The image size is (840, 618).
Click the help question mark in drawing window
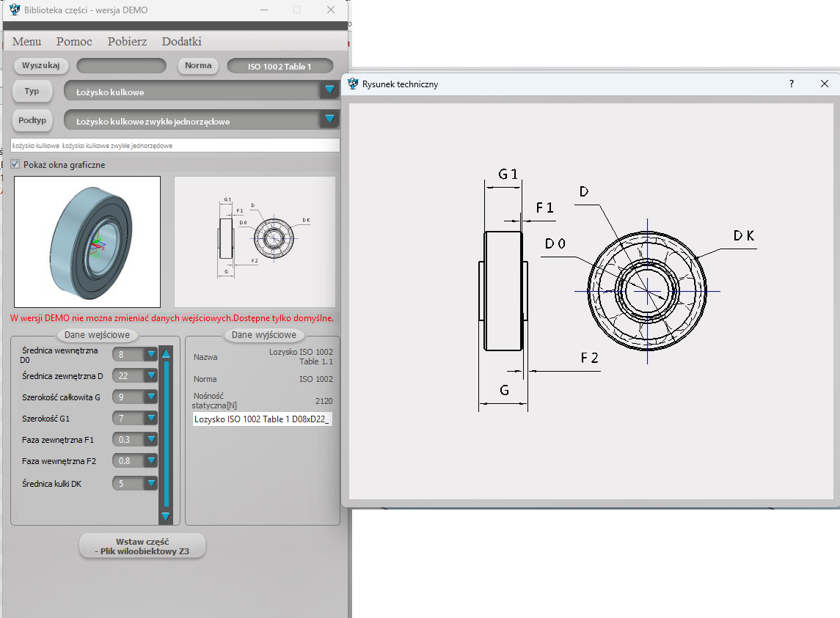pyautogui.click(x=791, y=84)
